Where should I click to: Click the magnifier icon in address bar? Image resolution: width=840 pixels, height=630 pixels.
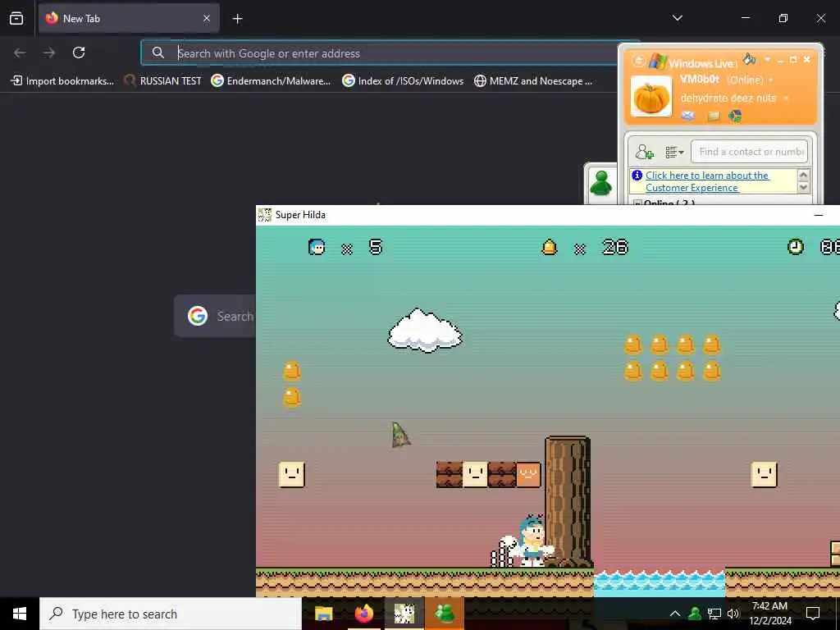coord(157,52)
